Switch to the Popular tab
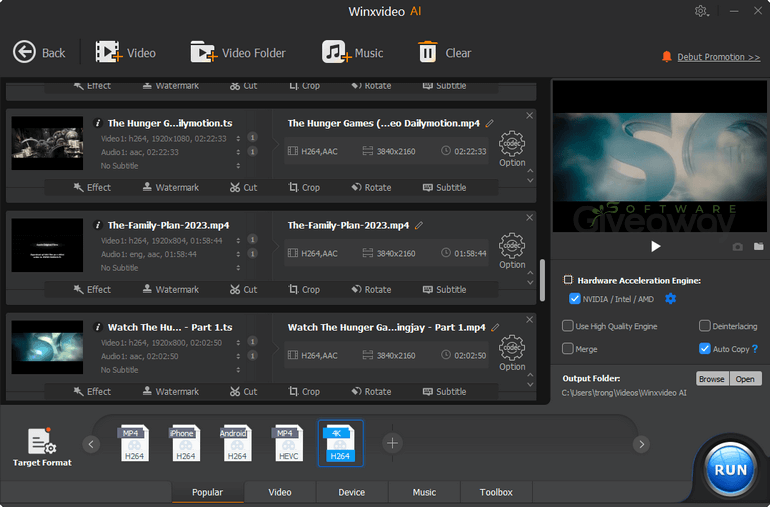770x507 pixels. pyautogui.click(x=207, y=492)
